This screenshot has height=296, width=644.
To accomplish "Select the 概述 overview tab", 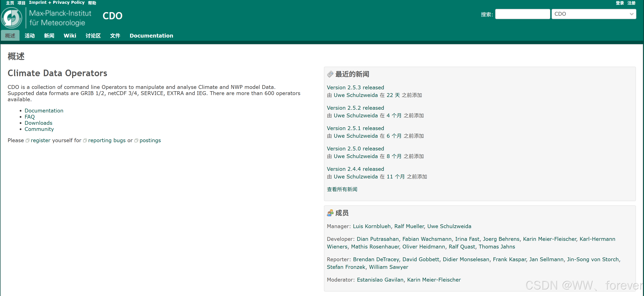I will click(10, 35).
